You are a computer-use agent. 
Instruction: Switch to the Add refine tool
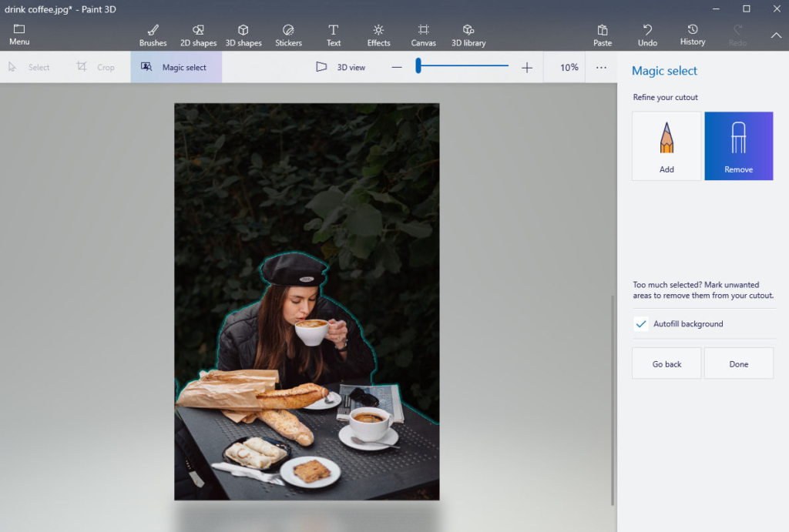click(x=666, y=146)
